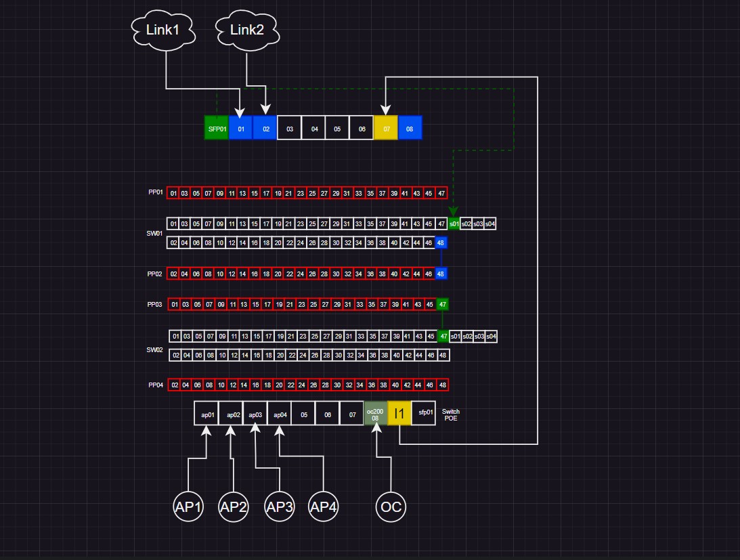Image resolution: width=740 pixels, height=560 pixels.
Task: Click the SW02 label text
Action: [154, 350]
